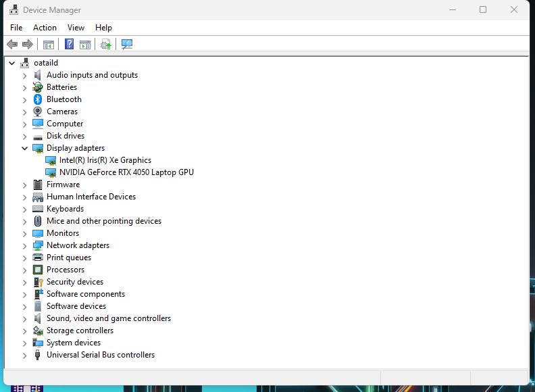Screen dimensions: 535x392
Task: Open the View menu
Action: click(x=76, y=28)
